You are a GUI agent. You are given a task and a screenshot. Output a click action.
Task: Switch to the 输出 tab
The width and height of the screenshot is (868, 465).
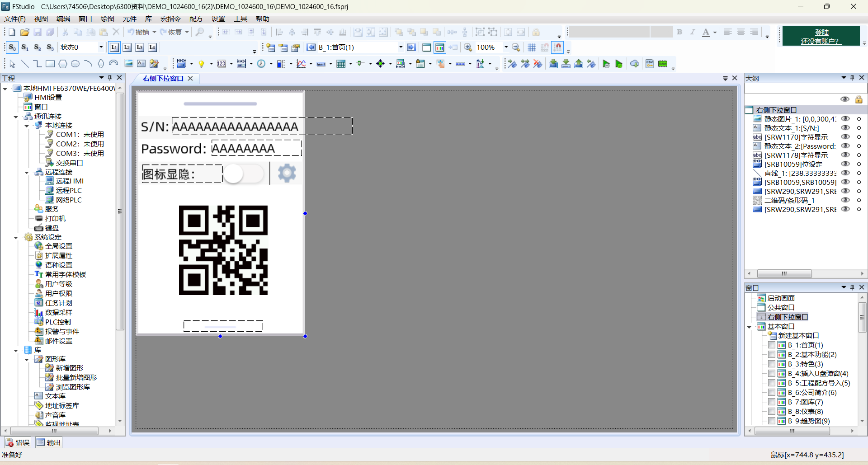(x=49, y=443)
